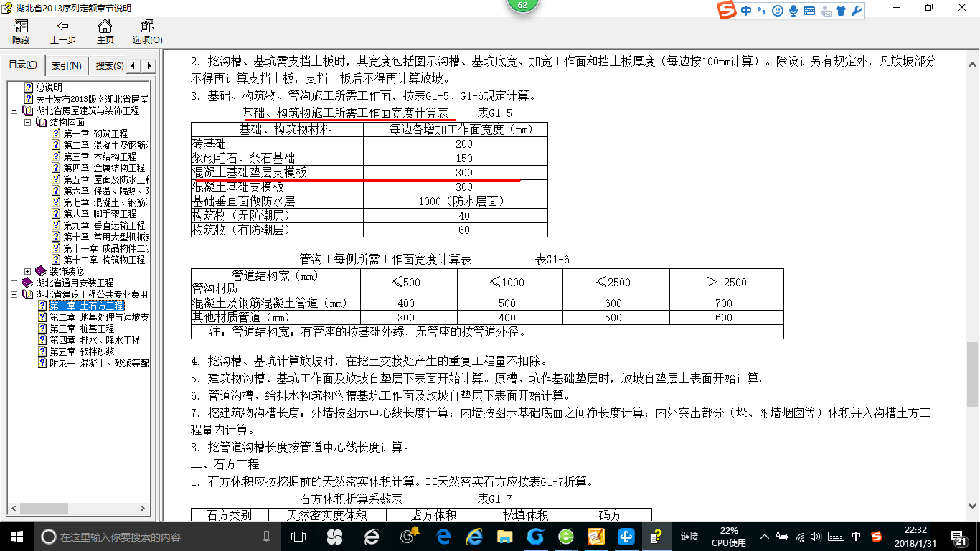Click the microphone voice input icon
This screenshot has height=551, width=980.
click(x=793, y=11)
